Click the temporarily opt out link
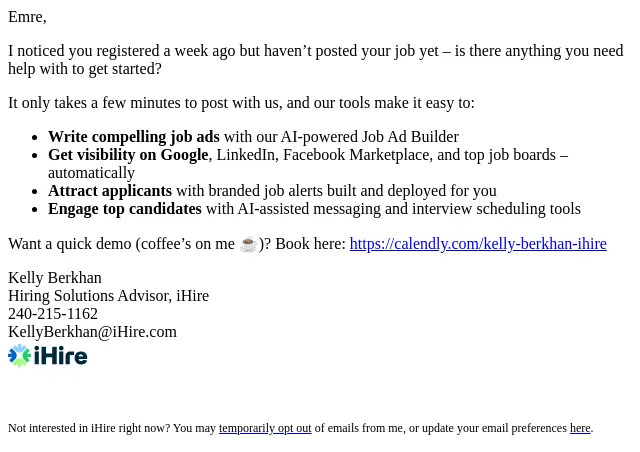Viewport: 640px width, 452px height. [x=265, y=428]
